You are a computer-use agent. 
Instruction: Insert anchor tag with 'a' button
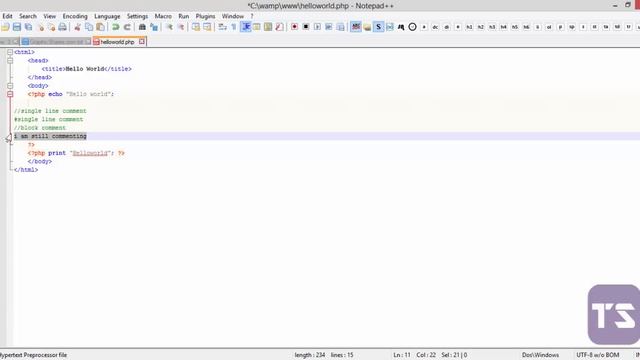pos(424,27)
